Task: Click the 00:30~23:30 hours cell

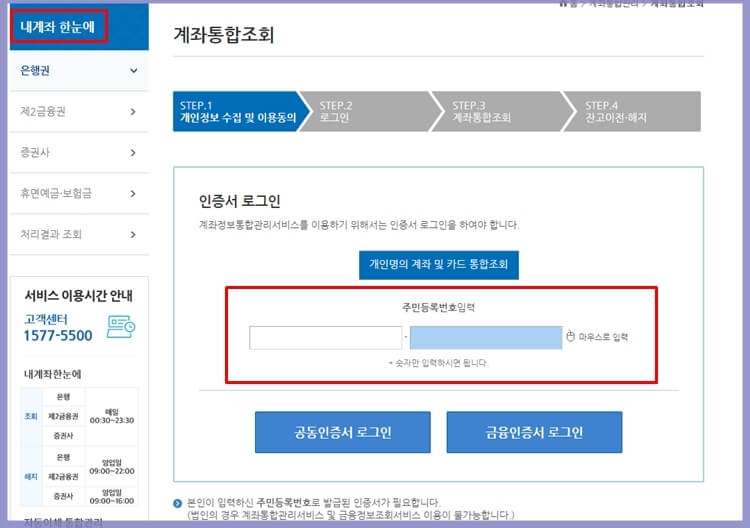Action: pos(111,416)
